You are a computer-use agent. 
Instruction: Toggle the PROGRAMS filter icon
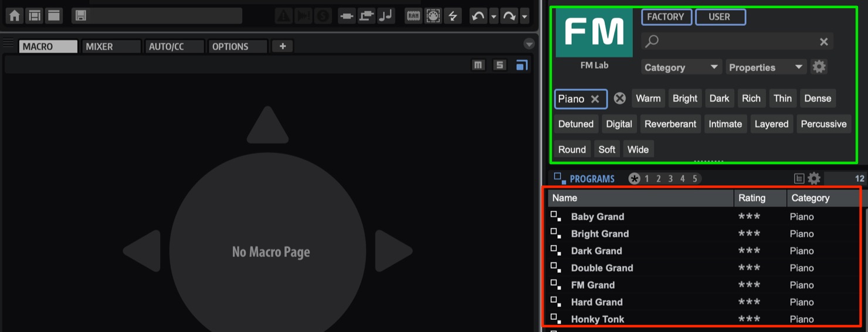[x=560, y=178]
